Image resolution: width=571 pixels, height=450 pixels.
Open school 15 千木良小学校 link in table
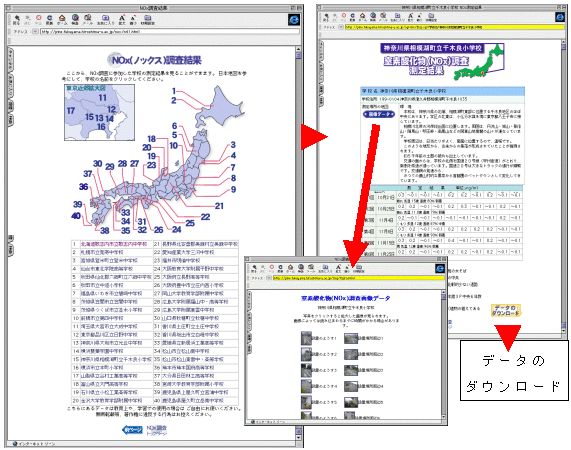(x=116, y=359)
